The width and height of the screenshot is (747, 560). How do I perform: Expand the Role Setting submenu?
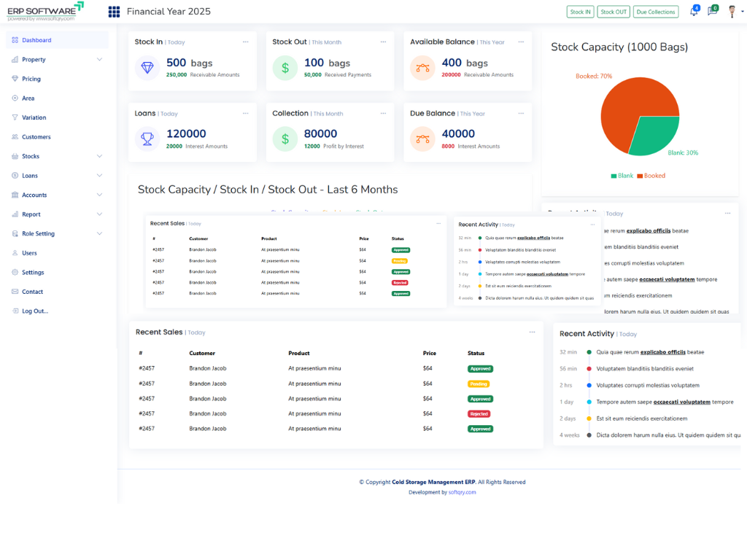(x=99, y=234)
